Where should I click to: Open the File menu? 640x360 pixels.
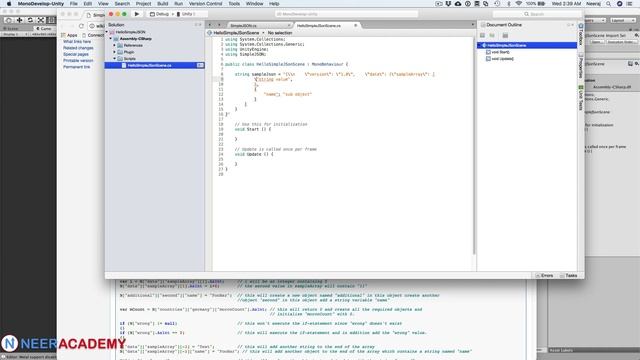pos(74,4)
